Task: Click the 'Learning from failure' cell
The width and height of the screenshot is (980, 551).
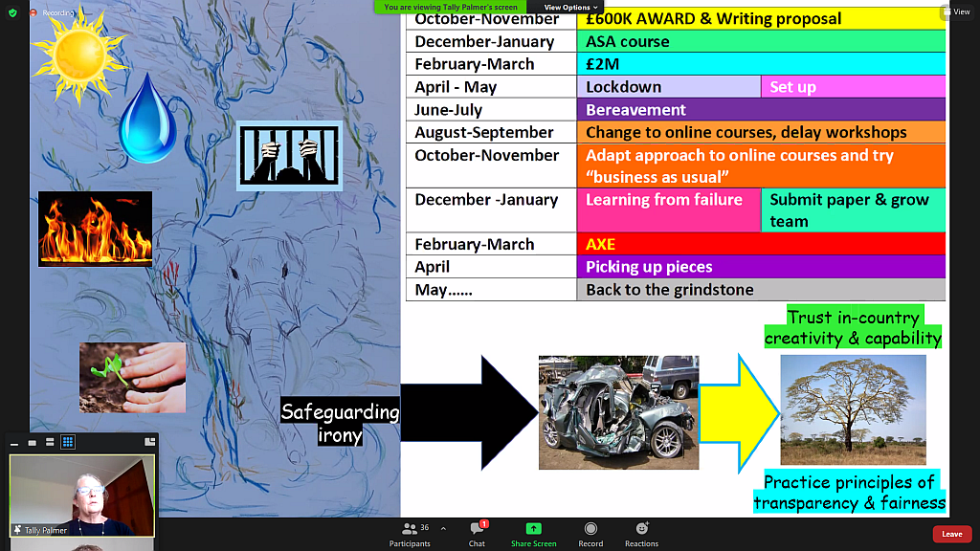Action: [669, 210]
